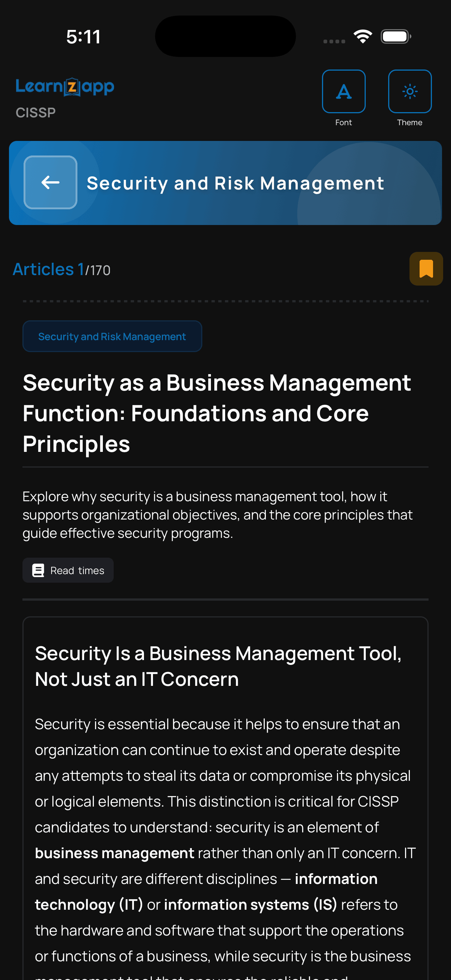
Task: Tap the 5:11 clock in status bar
Action: (83, 37)
